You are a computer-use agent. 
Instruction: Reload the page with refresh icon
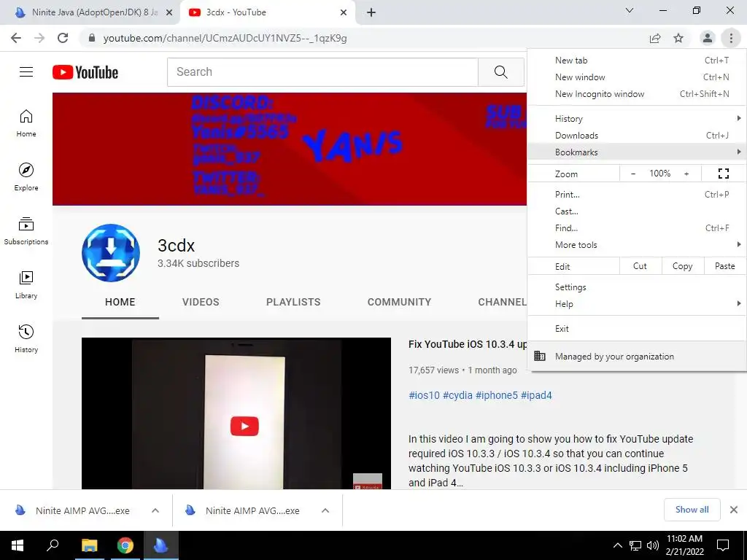click(x=63, y=38)
